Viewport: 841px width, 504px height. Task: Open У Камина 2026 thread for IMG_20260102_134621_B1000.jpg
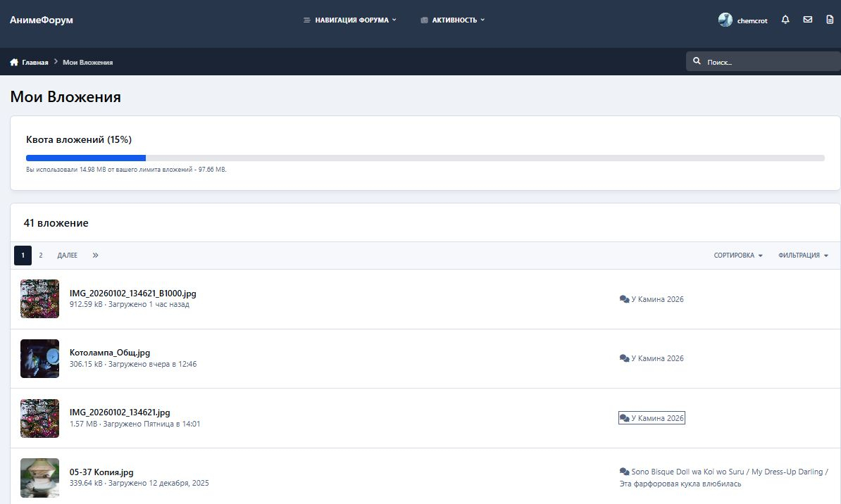[656, 299]
